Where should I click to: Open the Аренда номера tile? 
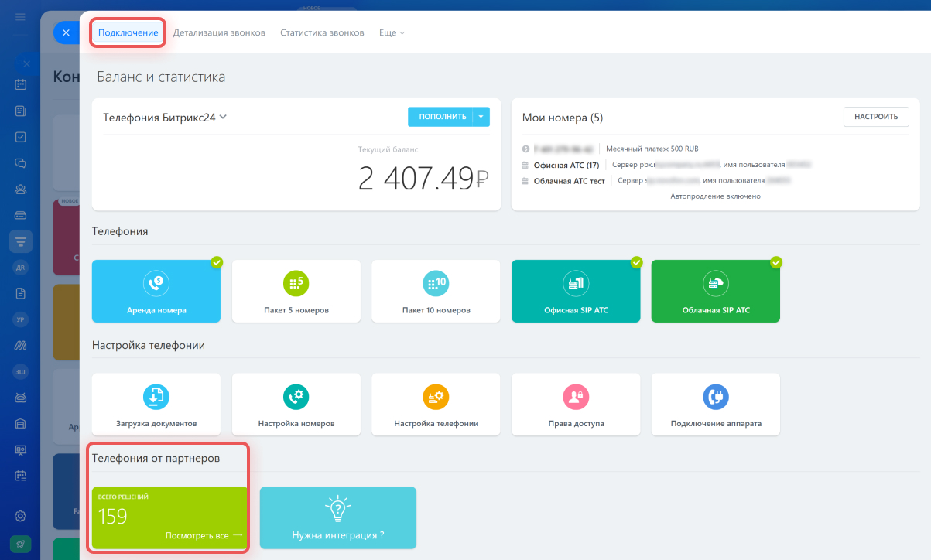pos(156,291)
